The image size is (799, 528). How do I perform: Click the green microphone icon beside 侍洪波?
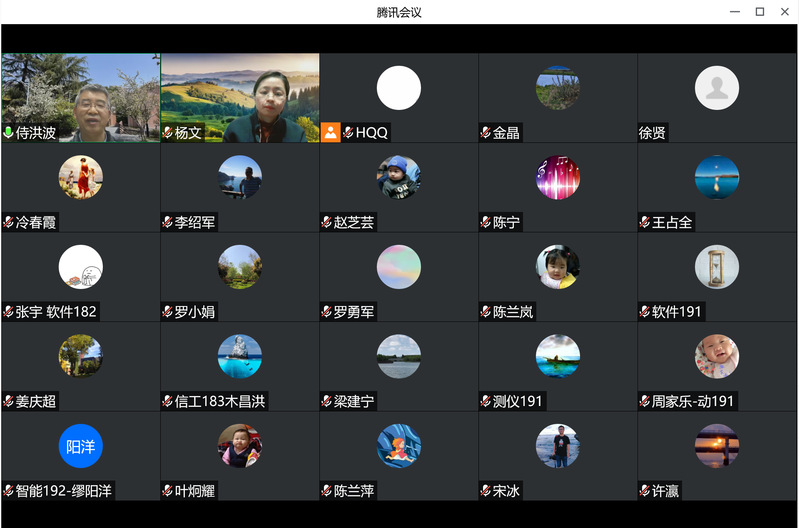[8, 133]
